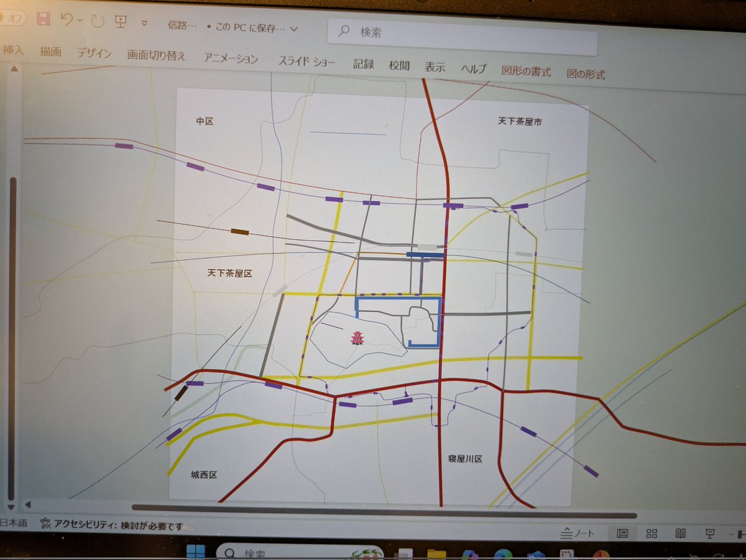Image resolution: width=746 pixels, height=560 pixels.
Task: Click the Save floppy disk icon
Action: coord(43,20)
